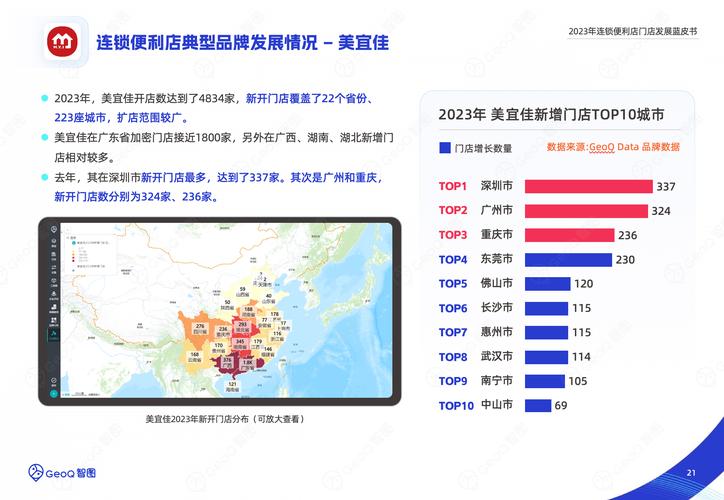Click the chart title 2023年 美宜佳新增门店TOP10城市
The image size is (724, 500).
(x=551, y=114)
